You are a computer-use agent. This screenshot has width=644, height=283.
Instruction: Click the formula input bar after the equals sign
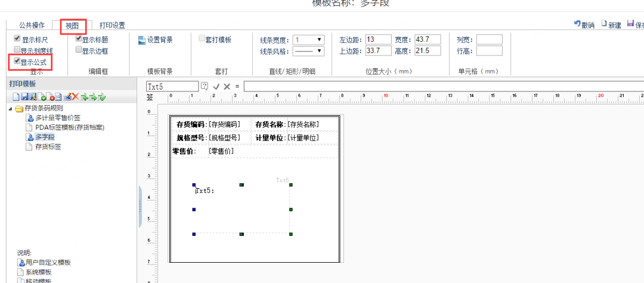pos(444,87)
